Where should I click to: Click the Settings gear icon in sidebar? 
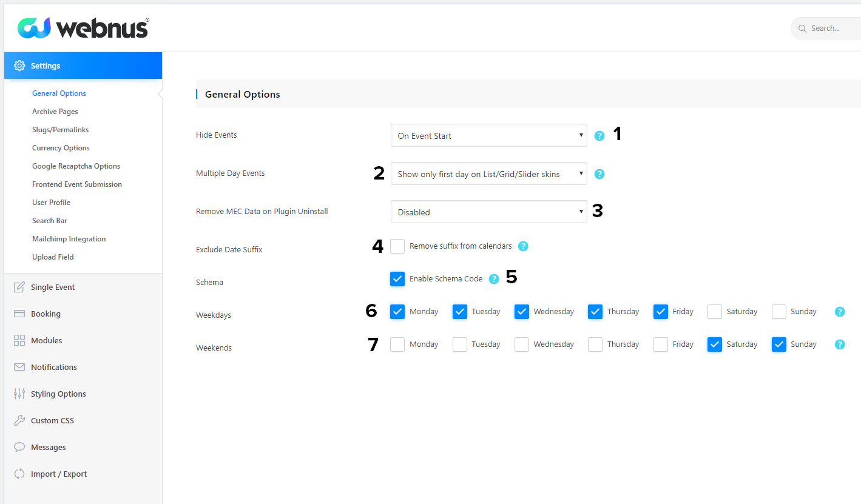click(19, 66)
